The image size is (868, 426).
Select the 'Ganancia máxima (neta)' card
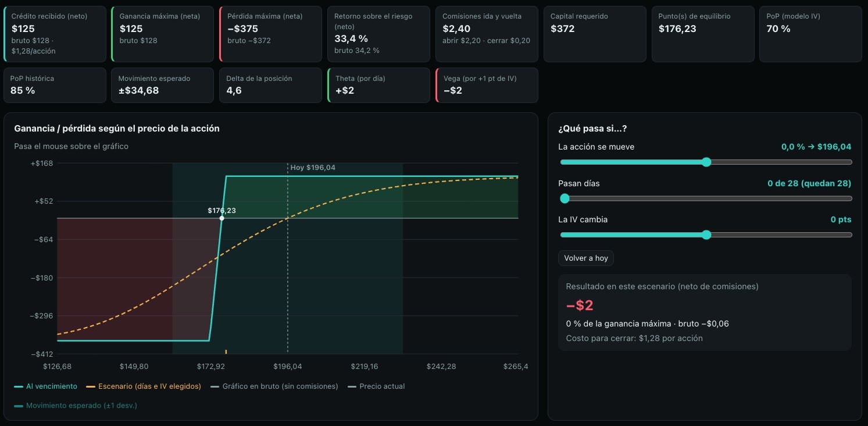tap(163, 34)
